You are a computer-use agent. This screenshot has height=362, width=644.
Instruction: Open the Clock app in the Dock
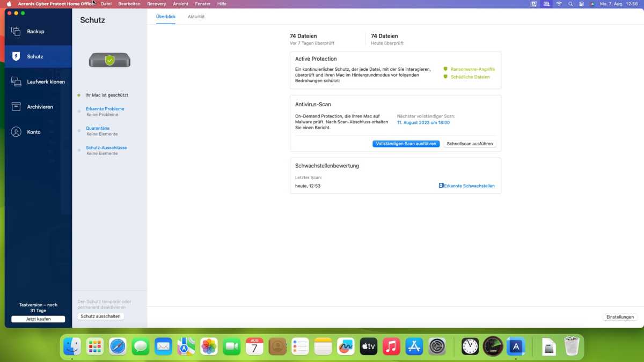[x=470, y=346]
